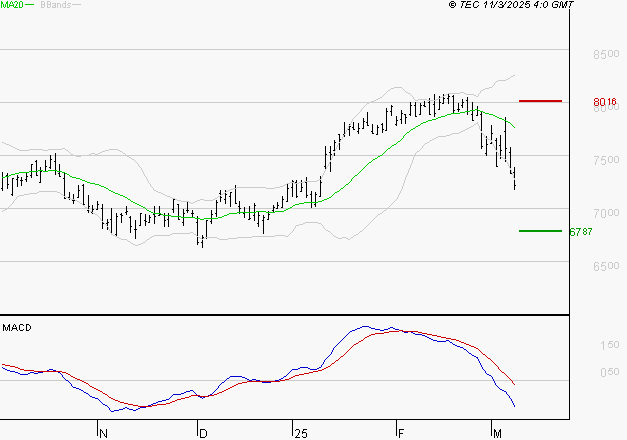Click the green support line at 6787
Screen dimensions: 627x440
(x=540, y=231)
